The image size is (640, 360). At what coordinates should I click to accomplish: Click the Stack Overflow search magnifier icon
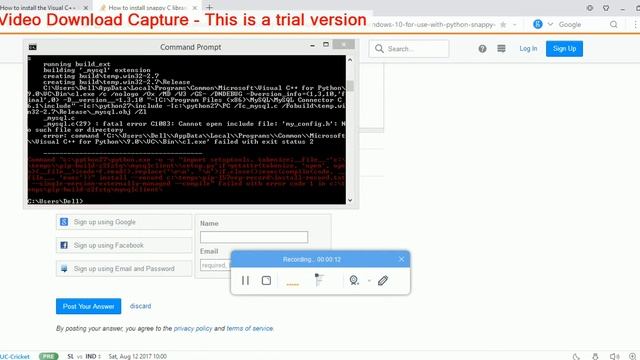[379, 49]
